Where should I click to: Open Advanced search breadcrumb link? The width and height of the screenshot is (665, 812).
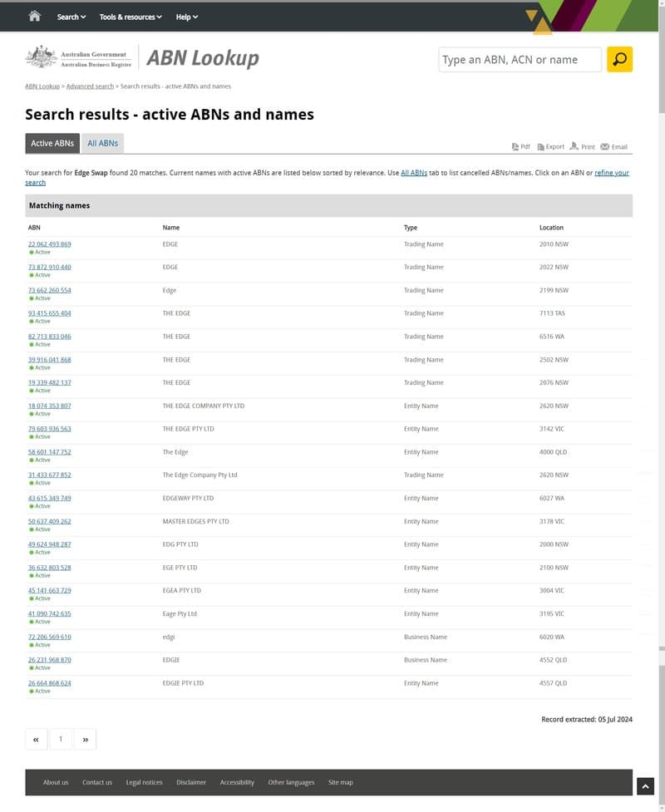point(90,86)
